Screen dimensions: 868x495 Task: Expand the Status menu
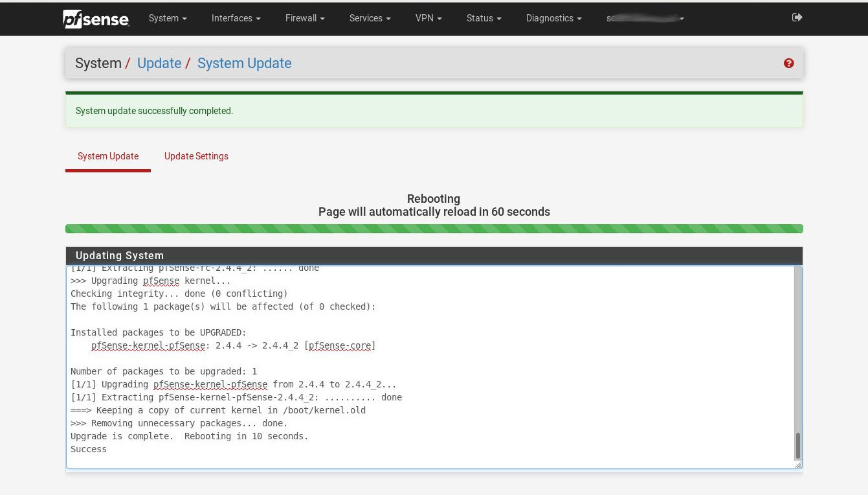click(x=484, y=18)
